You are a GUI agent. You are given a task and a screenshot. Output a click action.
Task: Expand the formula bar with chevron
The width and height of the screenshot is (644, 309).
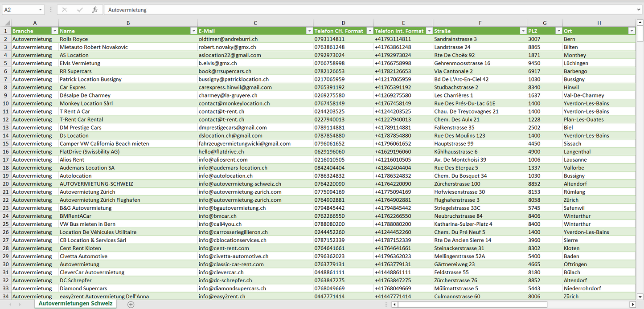(x=639, y=10)
